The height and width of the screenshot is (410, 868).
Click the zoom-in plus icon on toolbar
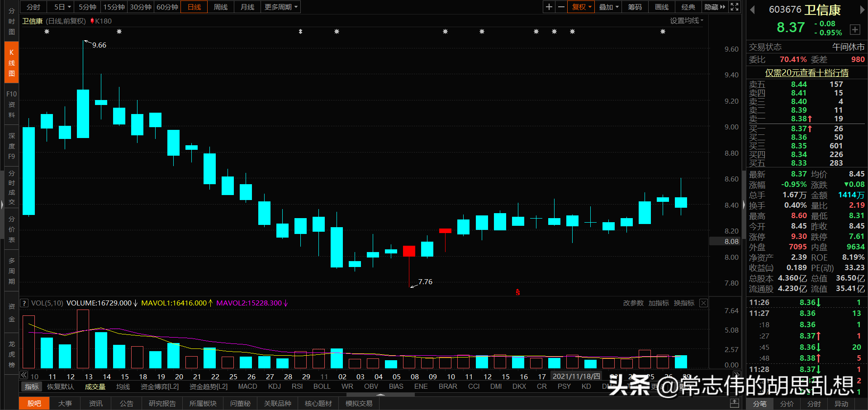(548, 7)
